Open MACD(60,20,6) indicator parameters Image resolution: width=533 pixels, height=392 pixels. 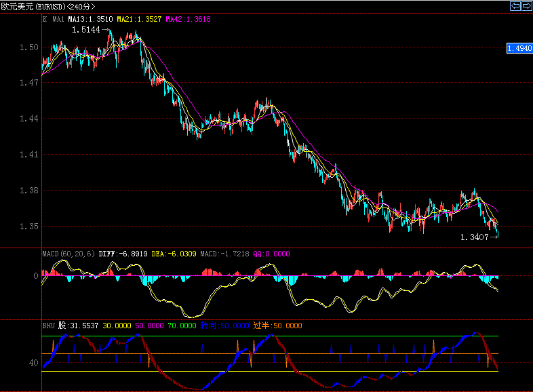pos(68,254)
